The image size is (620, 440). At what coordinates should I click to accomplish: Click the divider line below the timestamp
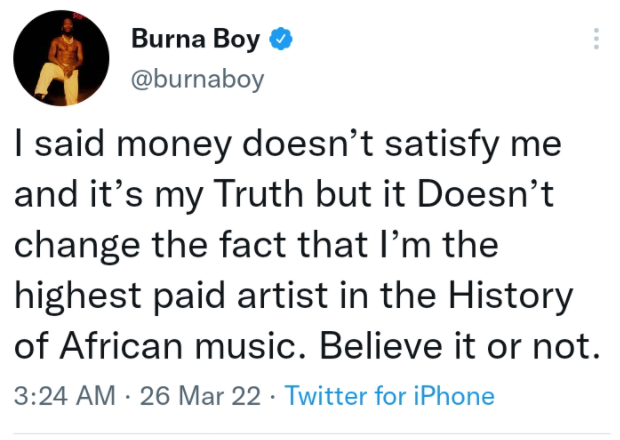click(310, 432)
